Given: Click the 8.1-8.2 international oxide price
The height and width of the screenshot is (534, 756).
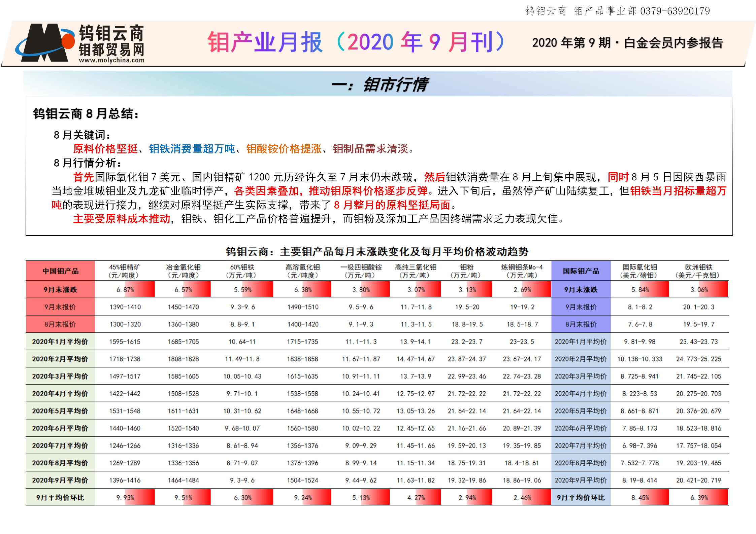Looking at the screenshot, I should click(x=640, y=307).
